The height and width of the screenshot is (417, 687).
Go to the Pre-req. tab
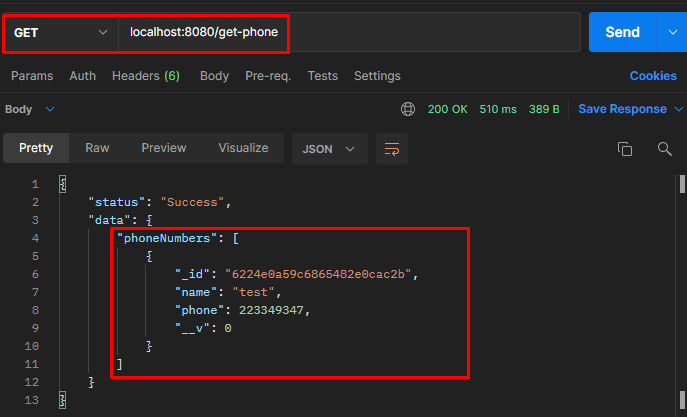[x=268, y=76]
